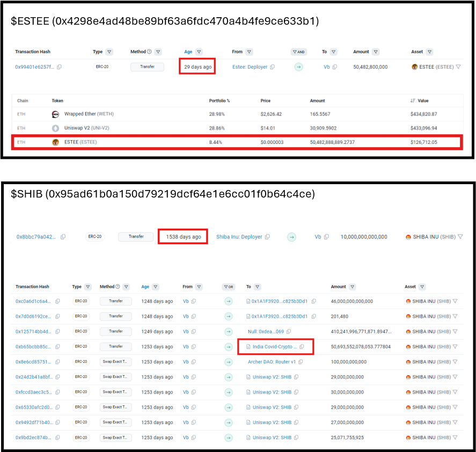The height and width of the screenshot is (452, 476).
Task: Open Amount filter in SHIB table
Action: click(x=352, y=287)
